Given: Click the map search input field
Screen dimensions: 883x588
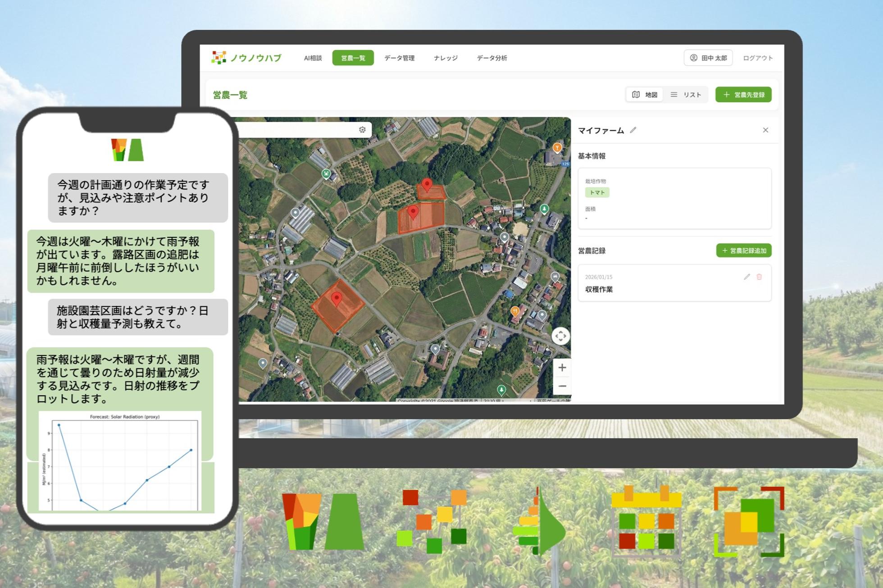Looking at the screenshot, I should point(297,130).
